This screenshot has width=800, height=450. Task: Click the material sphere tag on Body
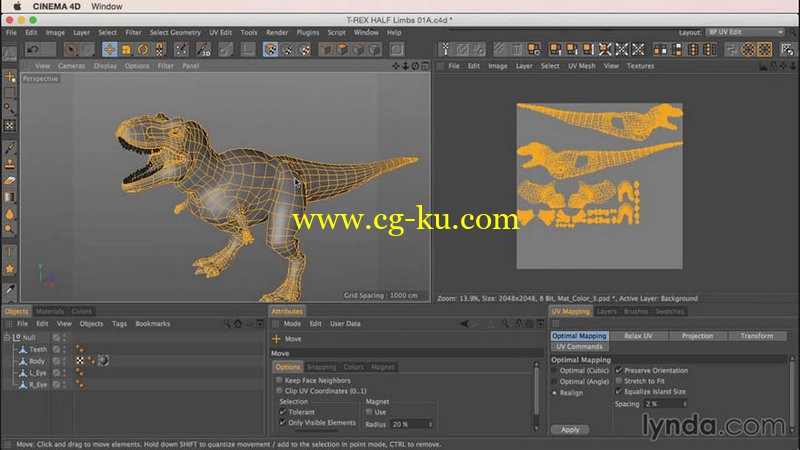(x=103, y=361)
